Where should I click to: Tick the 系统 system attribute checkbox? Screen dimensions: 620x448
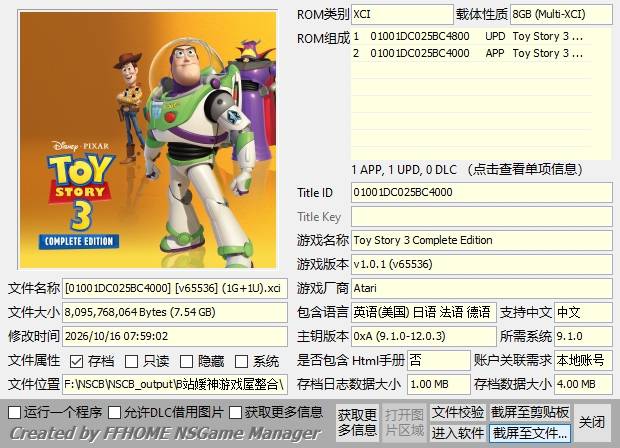click(241, 361)
